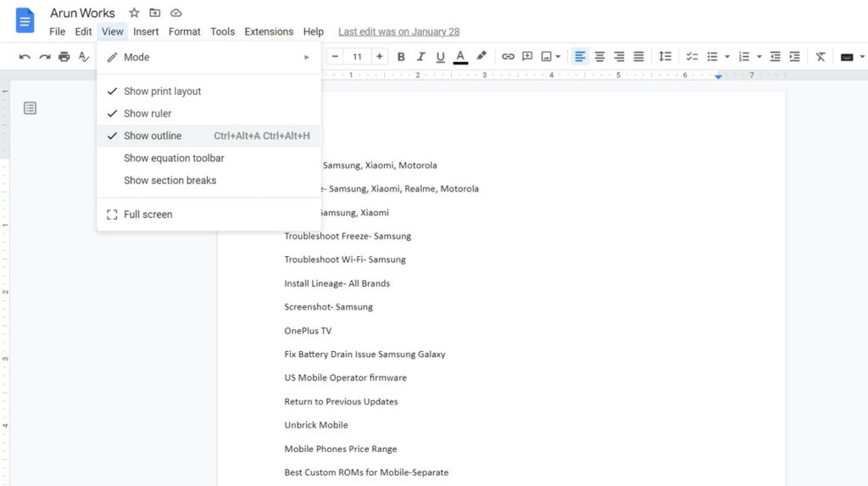Run spelling and grammar check

tap(84, 57)
